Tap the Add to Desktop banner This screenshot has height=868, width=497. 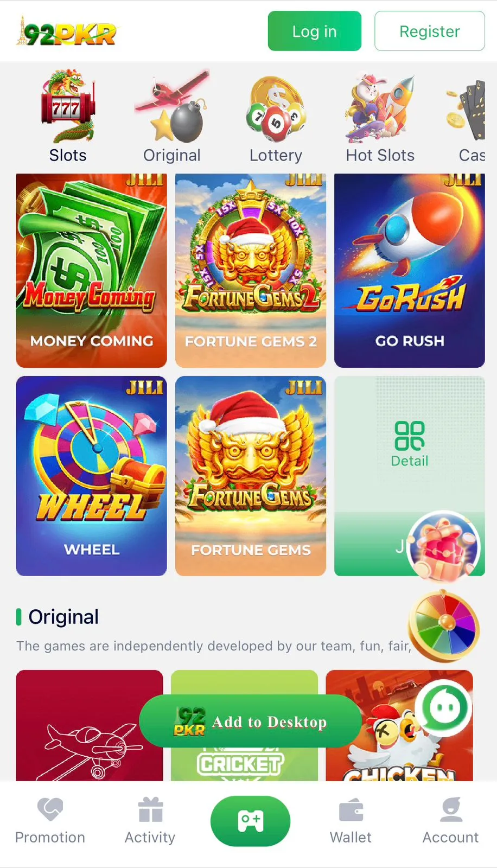point(250,722)
